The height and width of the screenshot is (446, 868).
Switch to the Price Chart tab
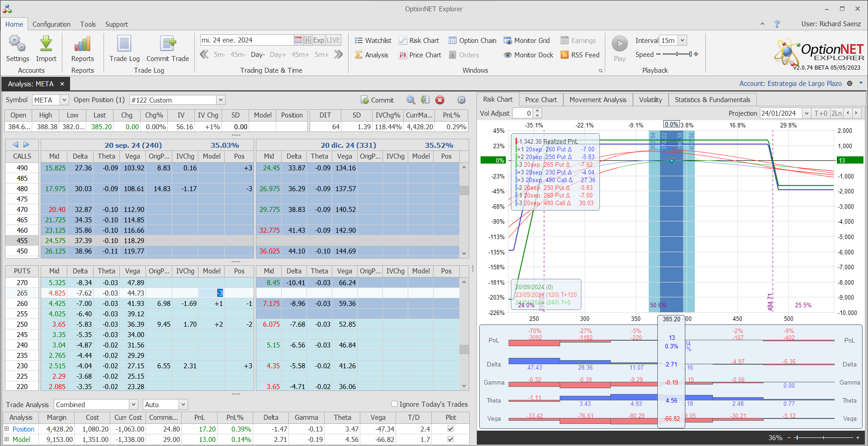[x=541, y=100]
